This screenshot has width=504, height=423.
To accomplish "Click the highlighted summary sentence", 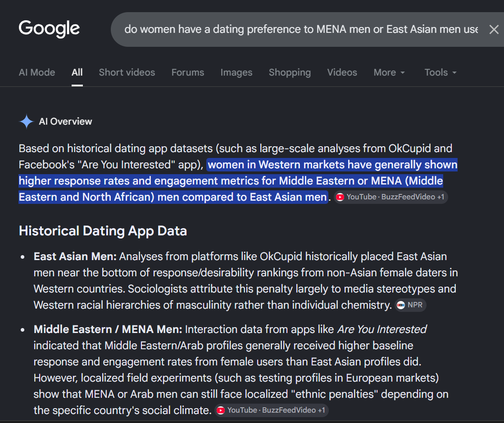I will [238, 181].
